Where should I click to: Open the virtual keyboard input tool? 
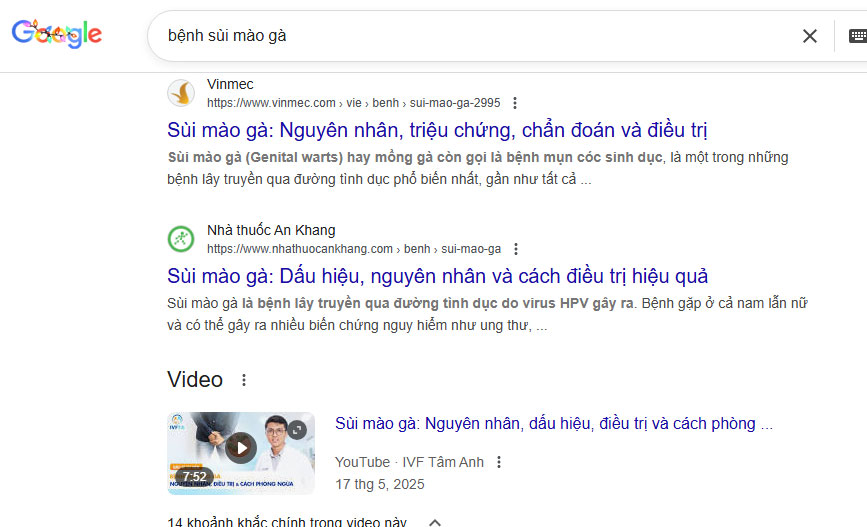pyautogui.click(x=857, y=36)
